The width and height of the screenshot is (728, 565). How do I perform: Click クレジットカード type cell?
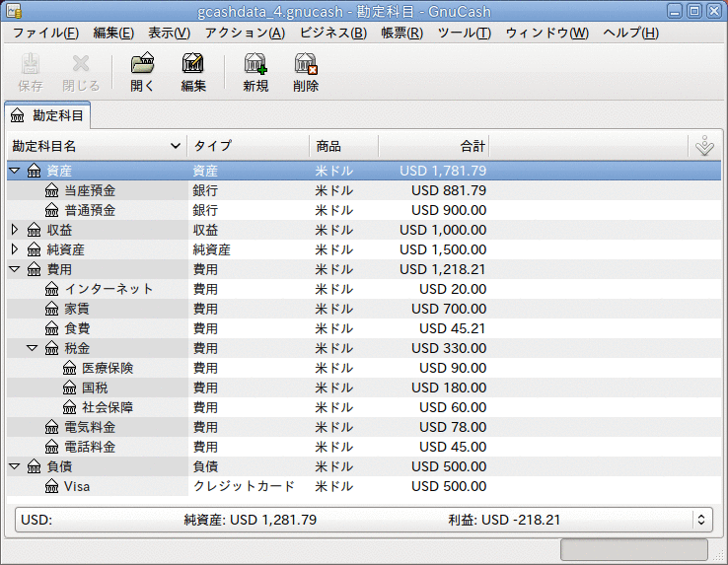pos(244,486)
